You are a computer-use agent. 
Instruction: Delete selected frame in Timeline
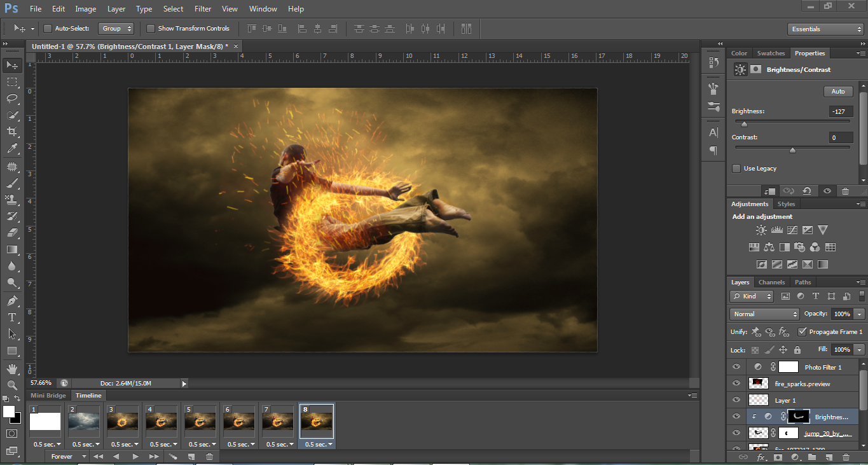[209, 457]
